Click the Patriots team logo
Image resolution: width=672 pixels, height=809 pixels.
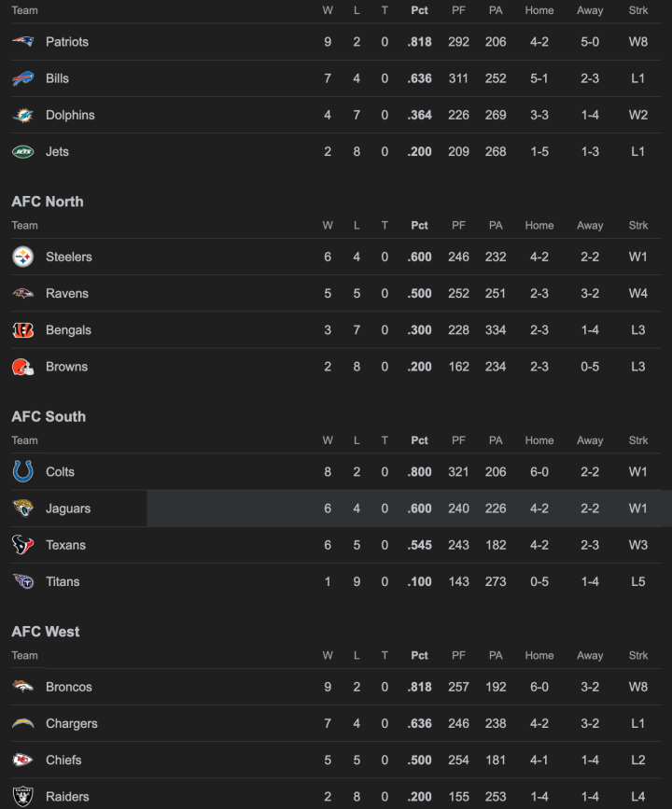tap(23, 42)
